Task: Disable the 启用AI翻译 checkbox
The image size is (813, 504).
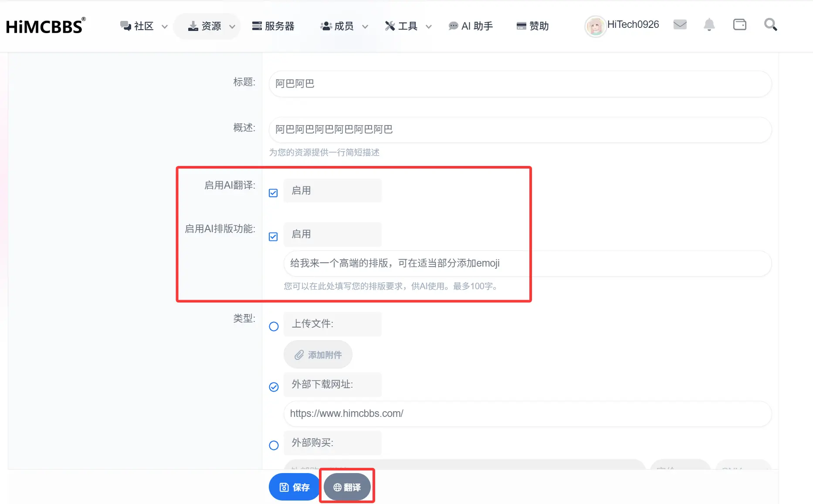Action: pos(273,193)
